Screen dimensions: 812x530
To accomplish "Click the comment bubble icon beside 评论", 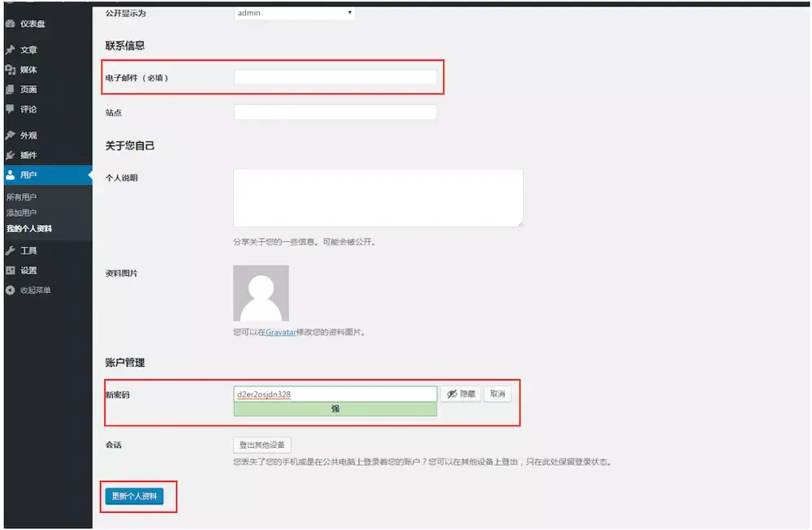I will (10, 110).
